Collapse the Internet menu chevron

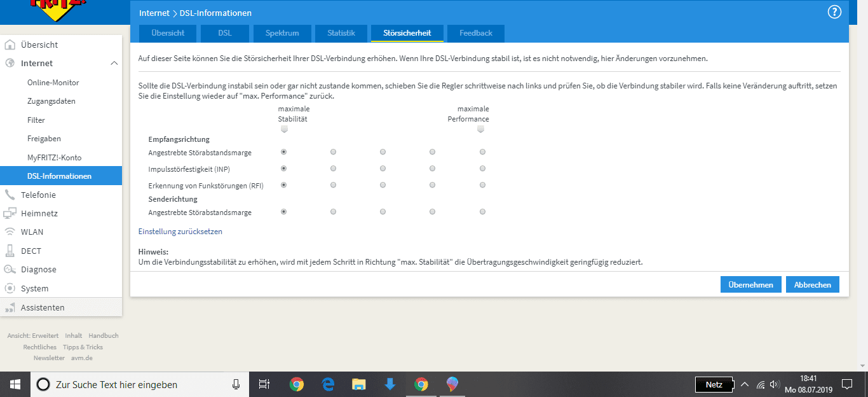(114, 63)
